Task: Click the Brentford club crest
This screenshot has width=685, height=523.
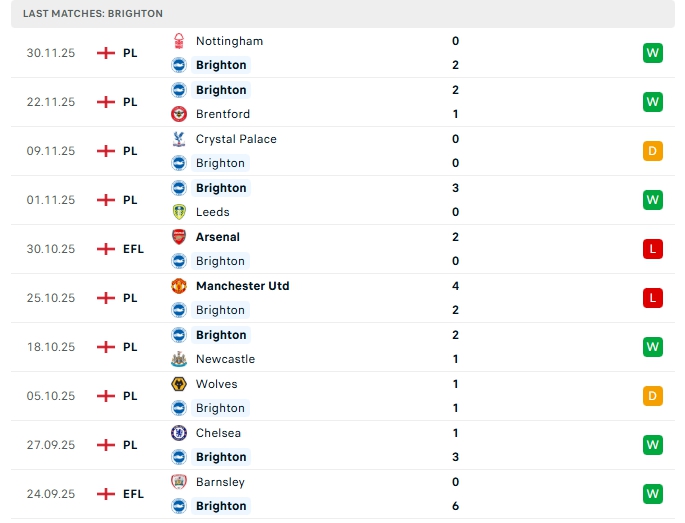Action: click(178, 114)
